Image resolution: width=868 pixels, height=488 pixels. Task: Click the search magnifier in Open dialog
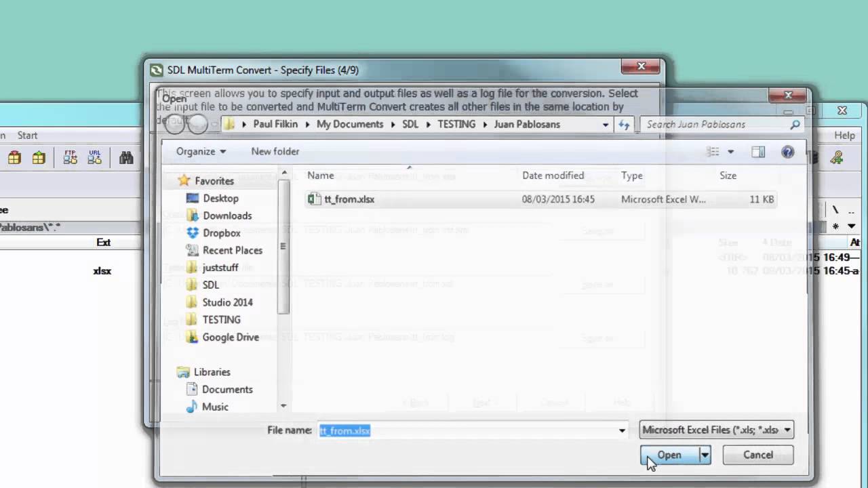(795, 125)
